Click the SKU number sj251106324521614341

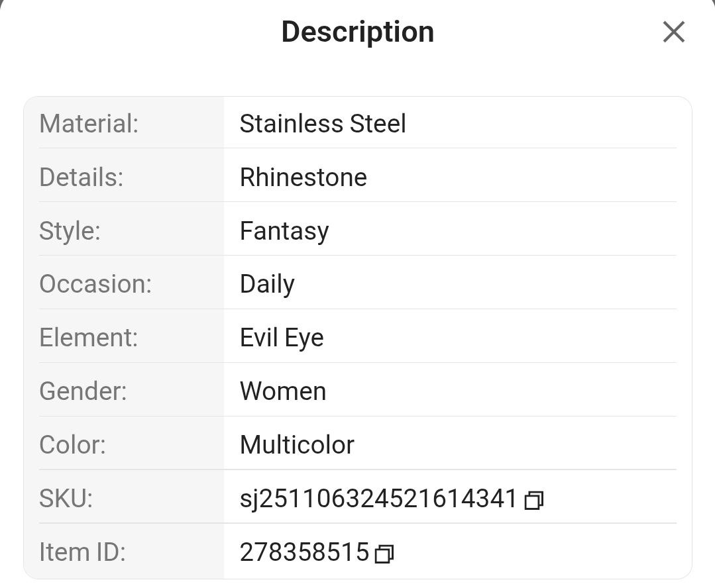coord(378,499)
